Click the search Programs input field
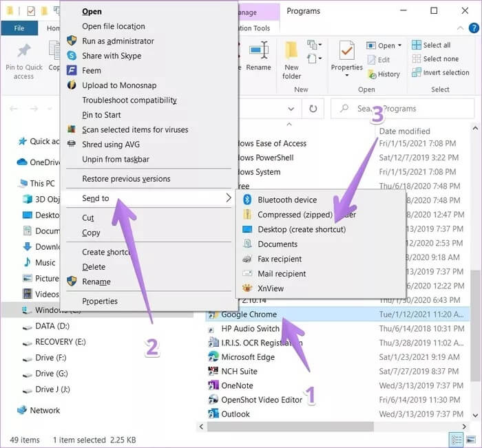 click(402, 109)
